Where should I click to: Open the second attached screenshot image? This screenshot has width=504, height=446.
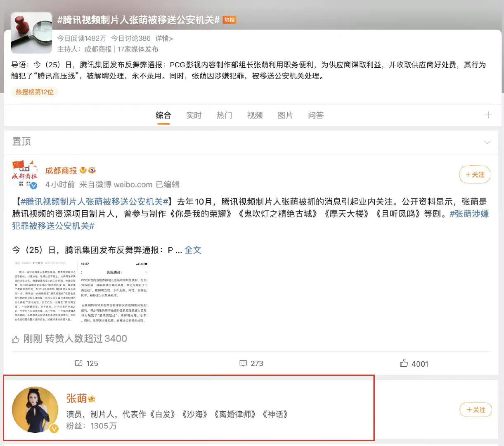coord(114,292)
